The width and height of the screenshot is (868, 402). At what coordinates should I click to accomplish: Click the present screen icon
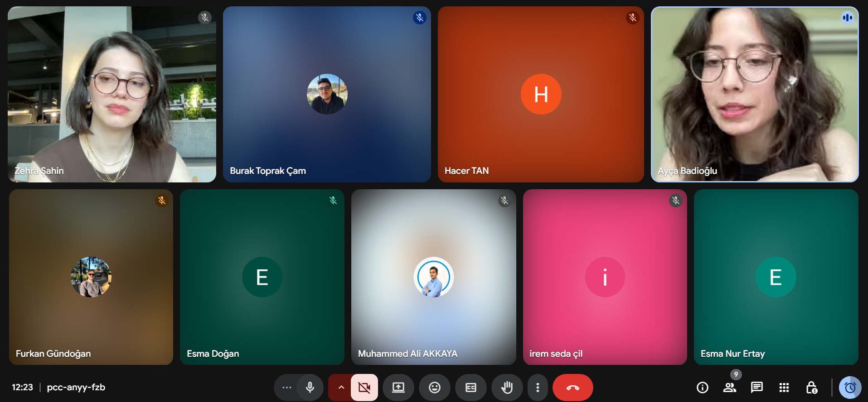398,388
